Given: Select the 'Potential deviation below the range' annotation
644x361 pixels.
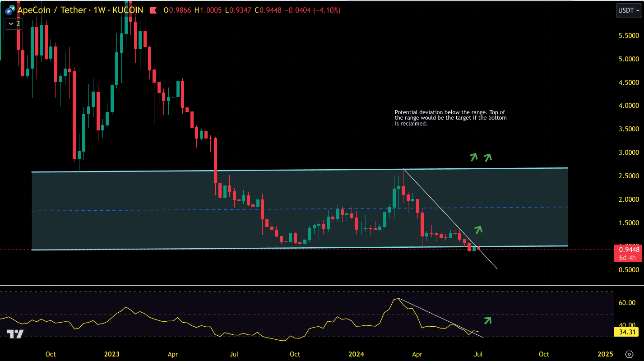Looking at the screenshot, I should click(x=450, y=118).
